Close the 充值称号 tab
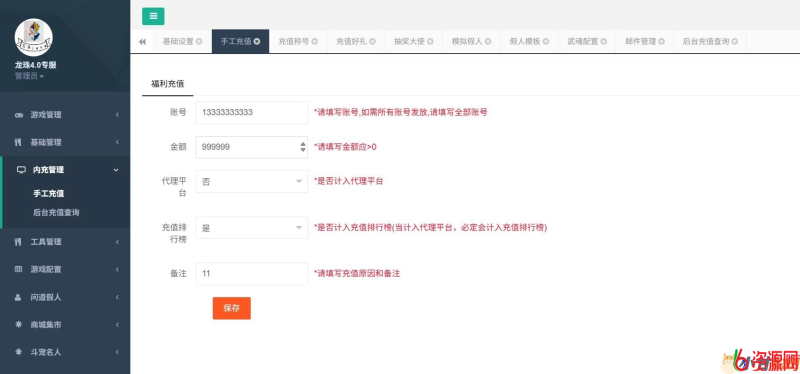The image size is (800, 374). (x=315, y=42)
